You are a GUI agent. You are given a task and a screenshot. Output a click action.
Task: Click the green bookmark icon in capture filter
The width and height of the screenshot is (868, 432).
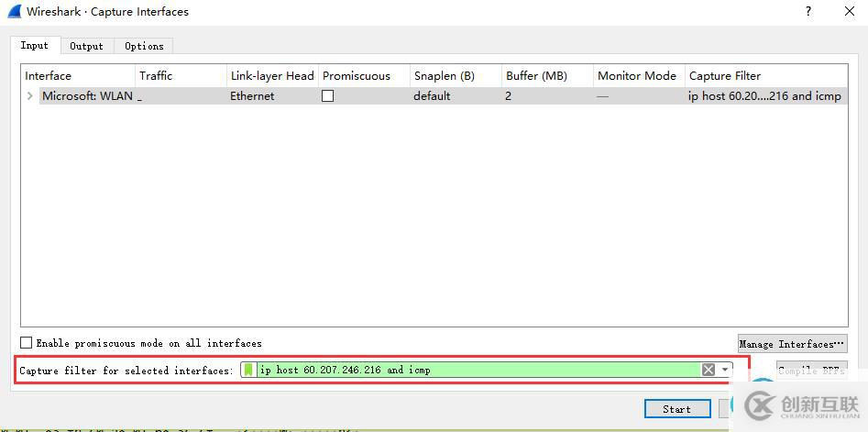pyautogui.click(x=248, y=370)
